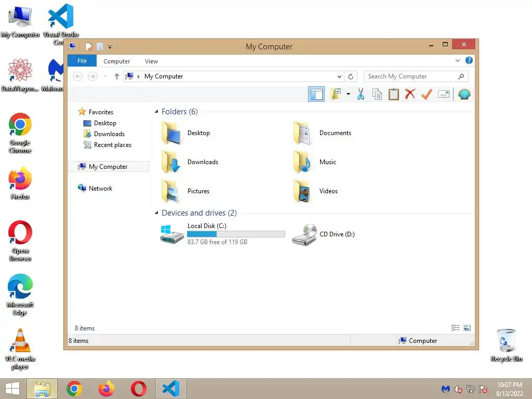Click the File Explorer taskbar icon

pyautogui.click(x=42, y=389)
